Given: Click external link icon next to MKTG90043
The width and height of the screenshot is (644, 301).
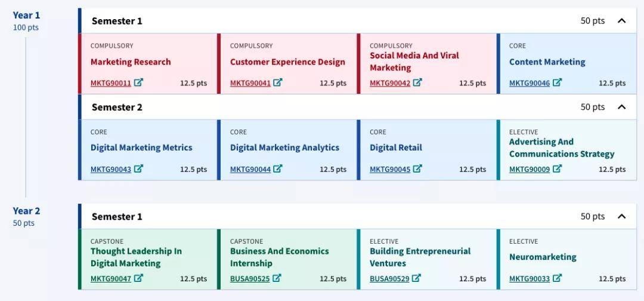Looking at the screenshot, I should [x=138, y=169].
